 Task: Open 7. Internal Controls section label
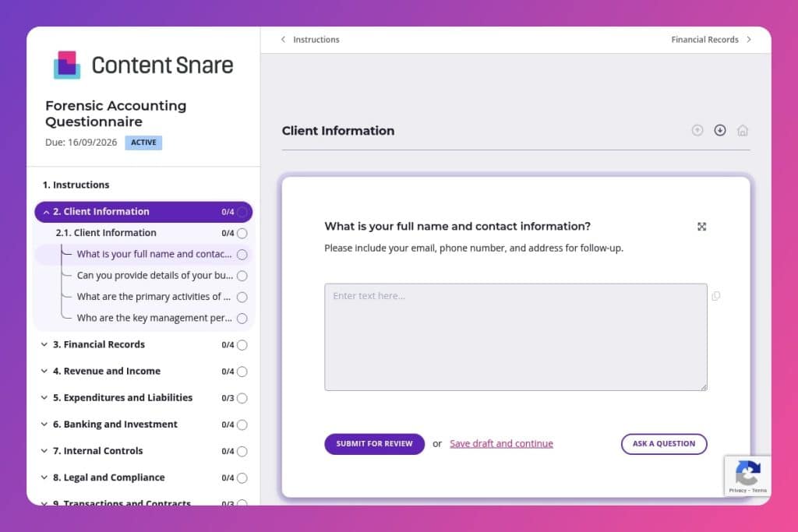pos(97,451)
